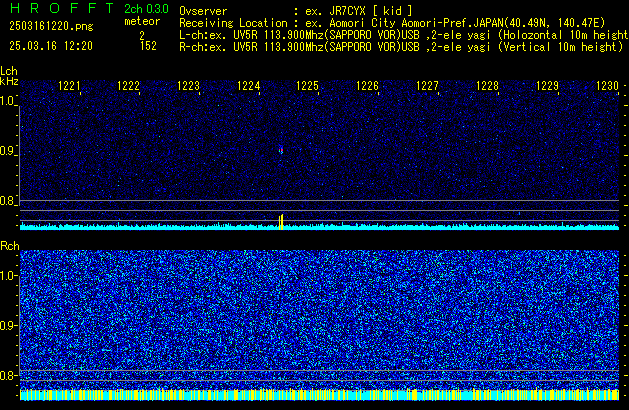Viewport: 629px width, 410px height.
Task: Click the 'L-ch:ex. UV5R' header line
Action: 404,35
